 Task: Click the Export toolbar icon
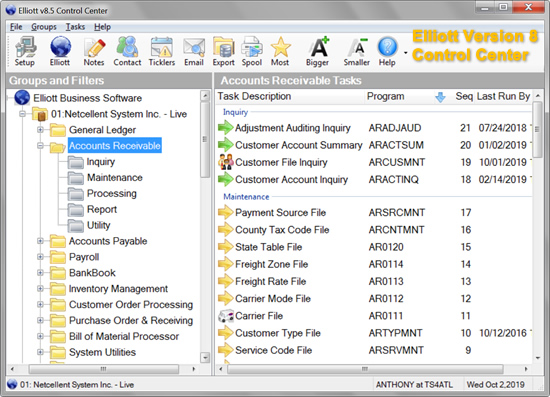coord(223,51)
